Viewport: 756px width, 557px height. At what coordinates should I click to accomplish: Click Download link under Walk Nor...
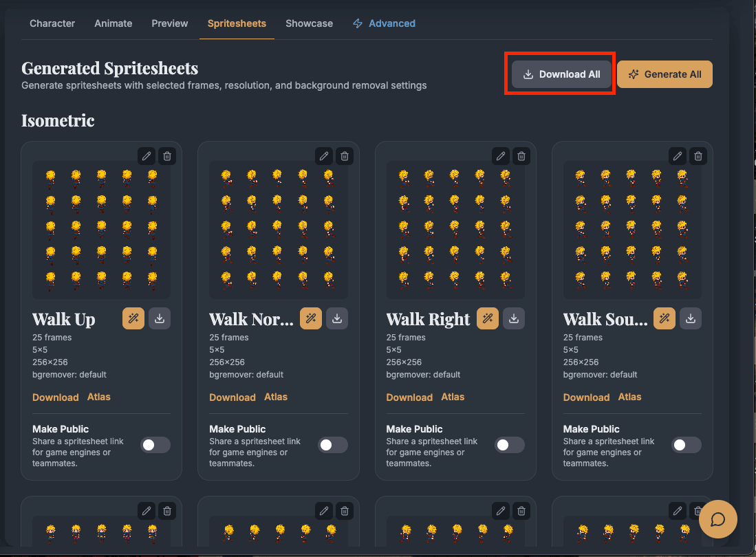(x=233, y=397)
